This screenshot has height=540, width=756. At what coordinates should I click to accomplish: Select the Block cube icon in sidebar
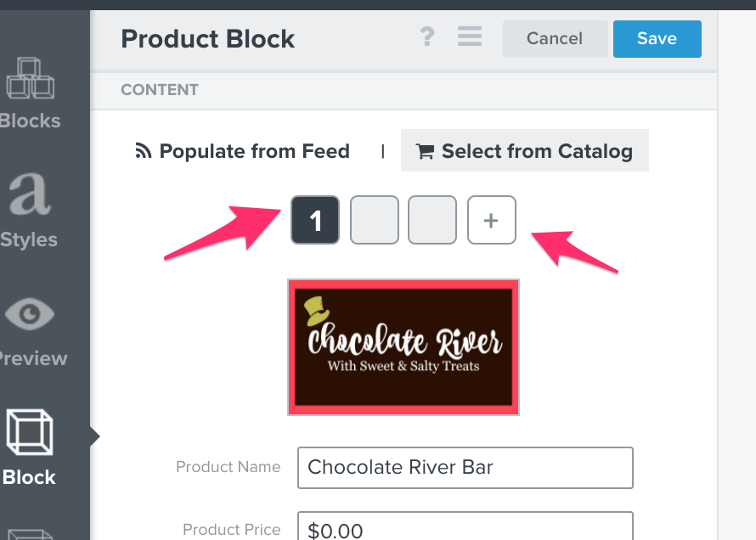click(30, 432)
